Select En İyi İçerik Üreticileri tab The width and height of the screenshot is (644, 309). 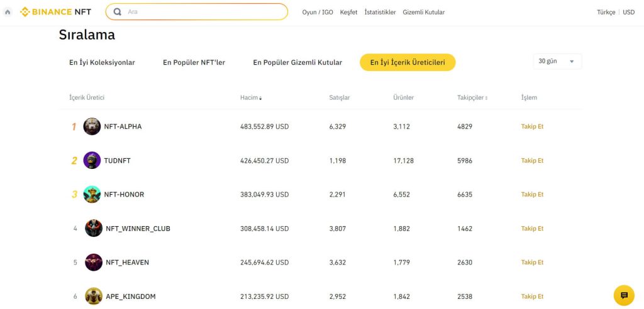click(x=408, y=62)
